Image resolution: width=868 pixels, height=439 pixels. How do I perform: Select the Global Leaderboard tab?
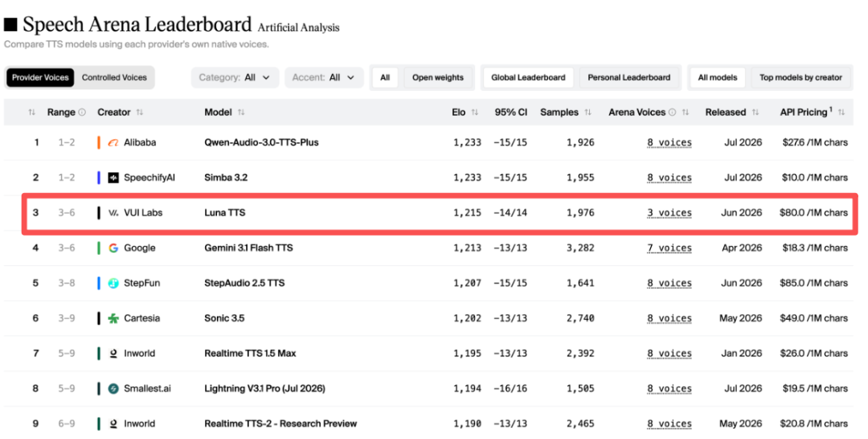tap(528, 77)
